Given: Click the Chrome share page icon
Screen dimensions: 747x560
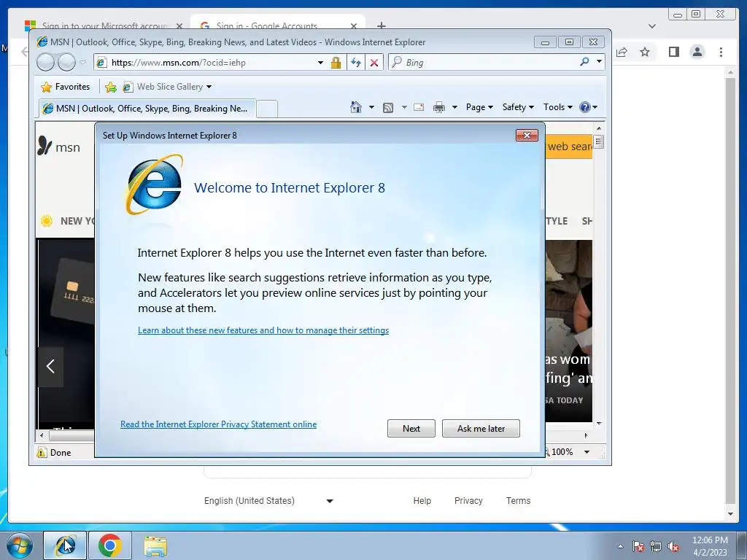Looking at the screenshot, I should click(622, 52).
